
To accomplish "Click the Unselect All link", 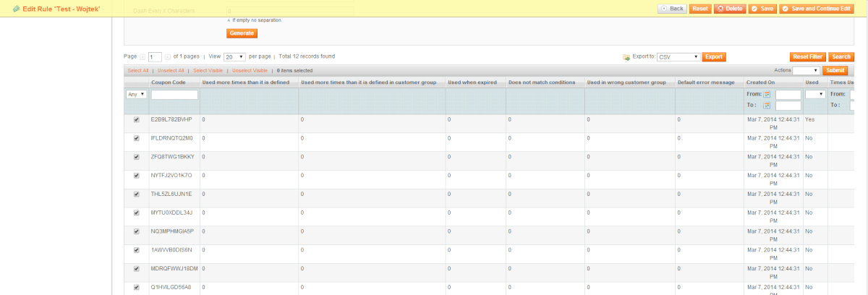I will (171, 71).
